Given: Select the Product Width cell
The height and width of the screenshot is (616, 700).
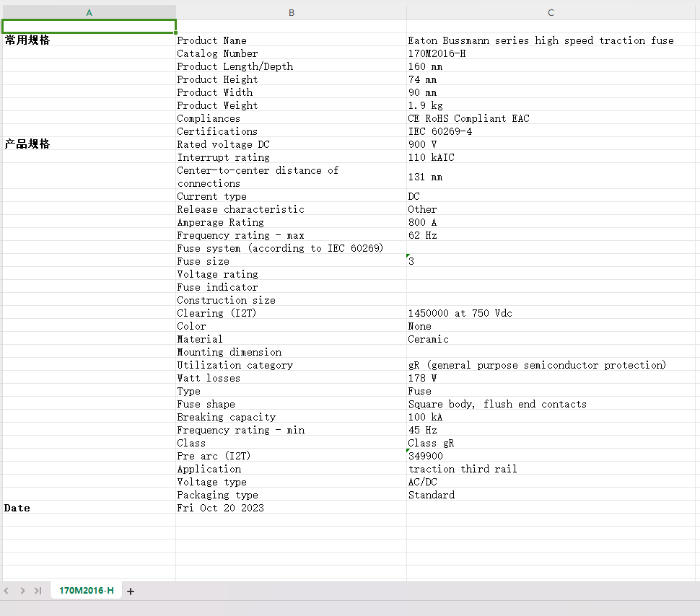Looking at the screenshot, I should coord(291,92).
